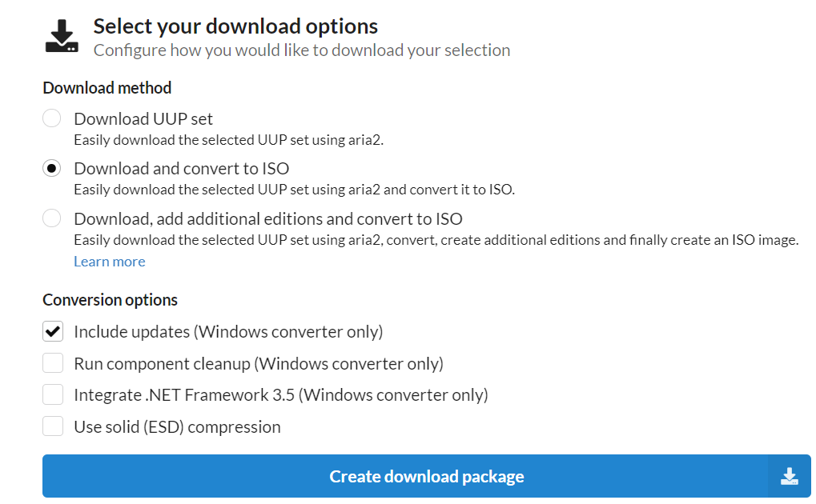Uncheck the Include updates checkbox
This screenshot has width=816, height=504.
[53, 331]
